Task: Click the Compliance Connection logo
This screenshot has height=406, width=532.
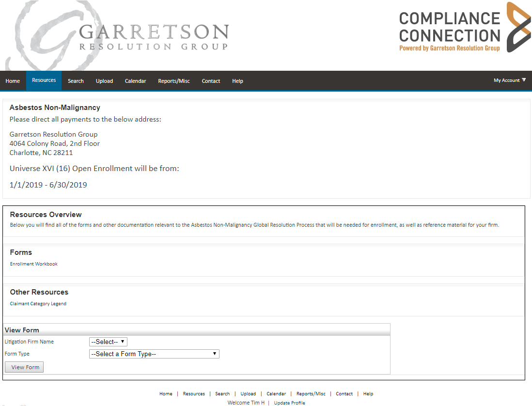Action: point(465,28)
